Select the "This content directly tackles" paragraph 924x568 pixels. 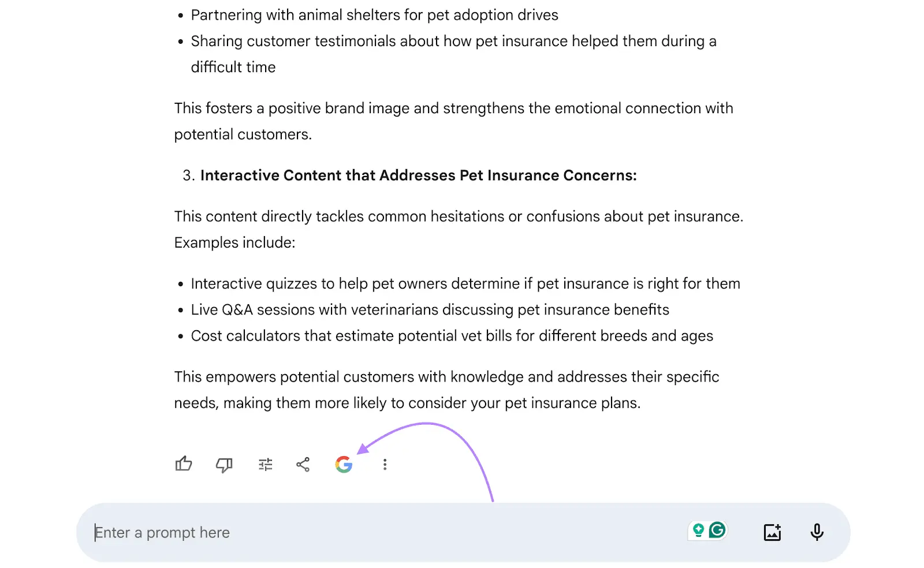point(459,229)
